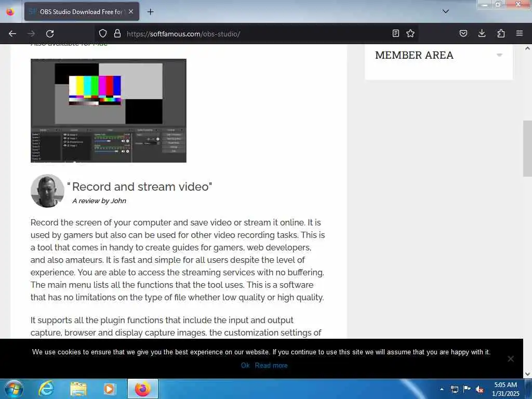The image size is (532, 399).
Task: Open the network tray icon
Action: coord(454,389)
